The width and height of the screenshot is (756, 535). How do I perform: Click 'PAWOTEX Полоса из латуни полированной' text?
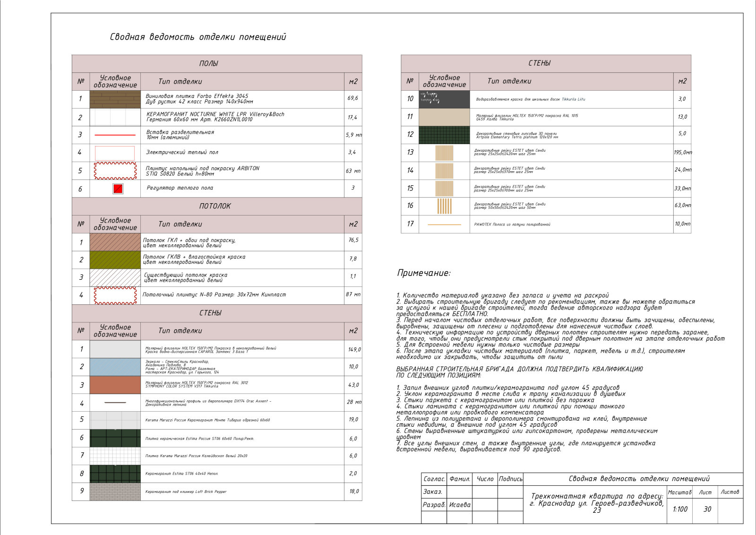point(512,224)
